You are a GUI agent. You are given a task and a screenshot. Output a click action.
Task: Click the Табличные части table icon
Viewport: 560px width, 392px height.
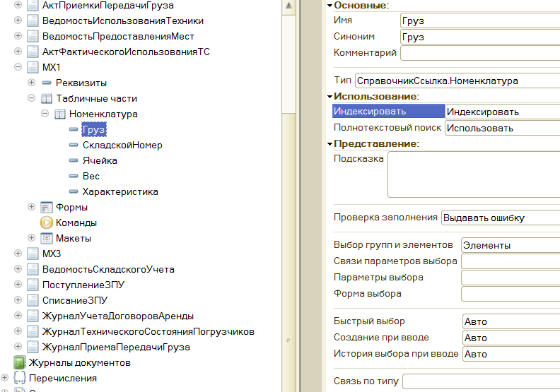[x=47, y=98]
